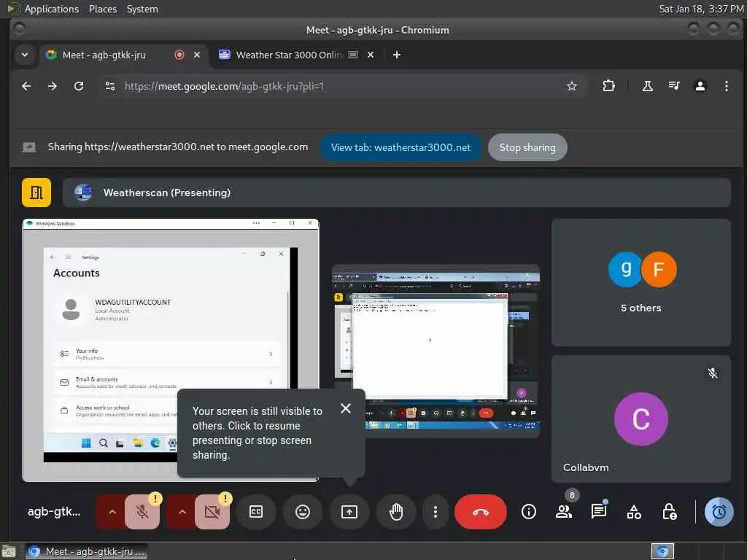Open the profile avatar menu
The width and height of the screenshot is (747, 560).
tap(700, 86)
